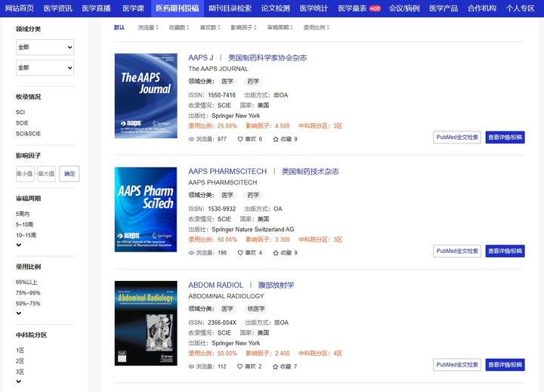
Task: Filter review cycle to 5周内
Action: point(23,214)
